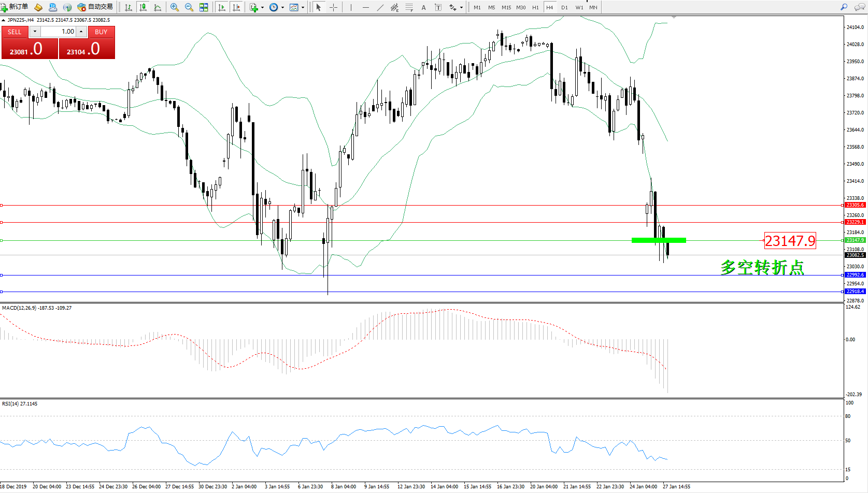Select the Crosshair tool
This screenshot has height=493, width=868.
point(333,7)
